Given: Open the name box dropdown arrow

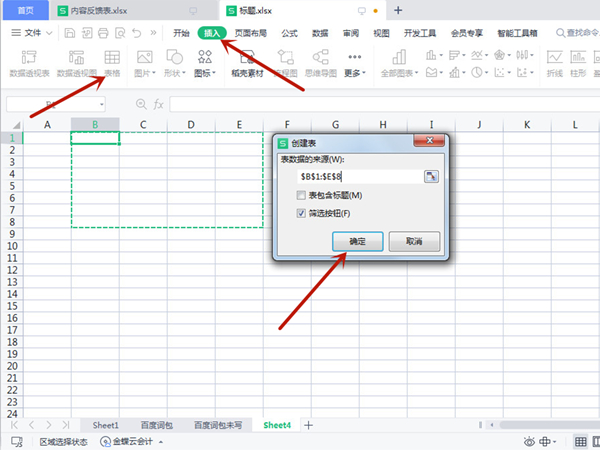Looking at the screenshot, I should [x=102, y=104].
